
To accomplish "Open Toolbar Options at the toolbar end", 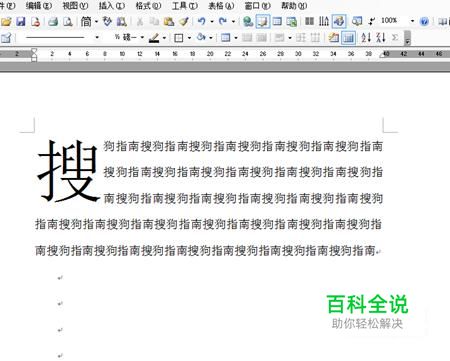I will click(408, 38).
